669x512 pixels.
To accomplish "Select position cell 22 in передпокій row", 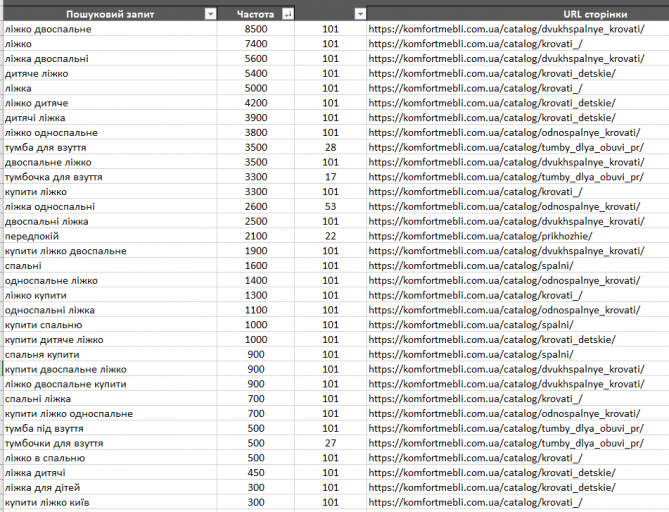I will [x=330, y=236].
